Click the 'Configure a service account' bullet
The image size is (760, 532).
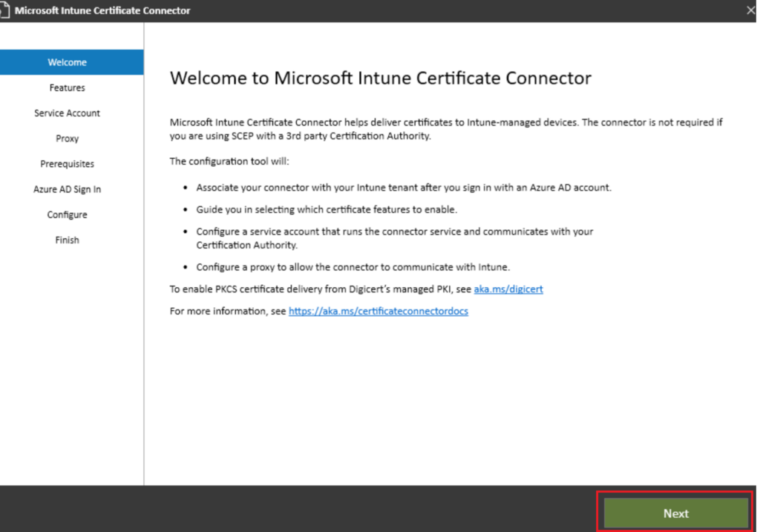click(x=395, y=238)
